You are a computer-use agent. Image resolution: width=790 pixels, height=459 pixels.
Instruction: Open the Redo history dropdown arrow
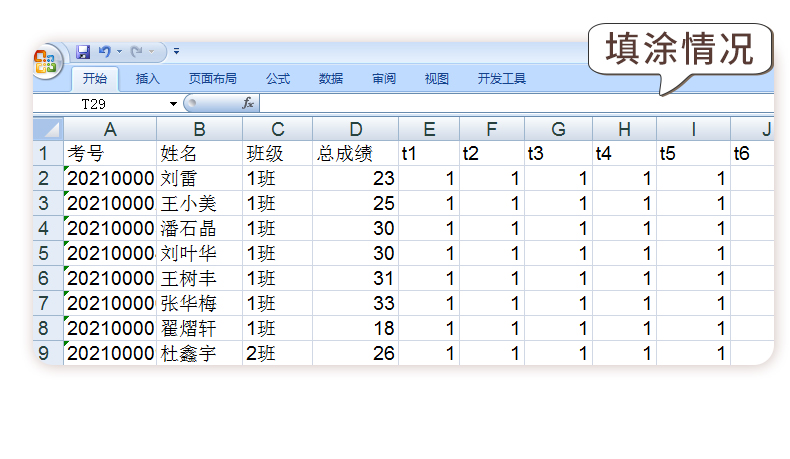[x=152, y=51]
